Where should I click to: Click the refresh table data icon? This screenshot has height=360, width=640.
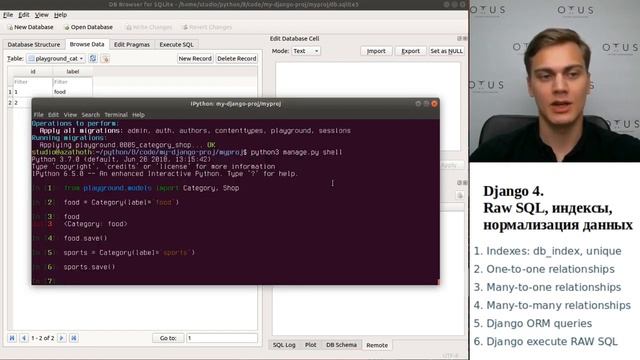[93, 59]
